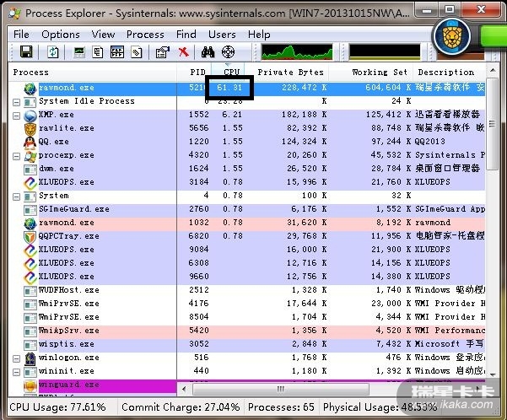Viewport: 507px width, 420px height.
Task: Click icon of XLUEOPS.exe with PID 3184
Action: pyautogui.click(x=30, y=183)
